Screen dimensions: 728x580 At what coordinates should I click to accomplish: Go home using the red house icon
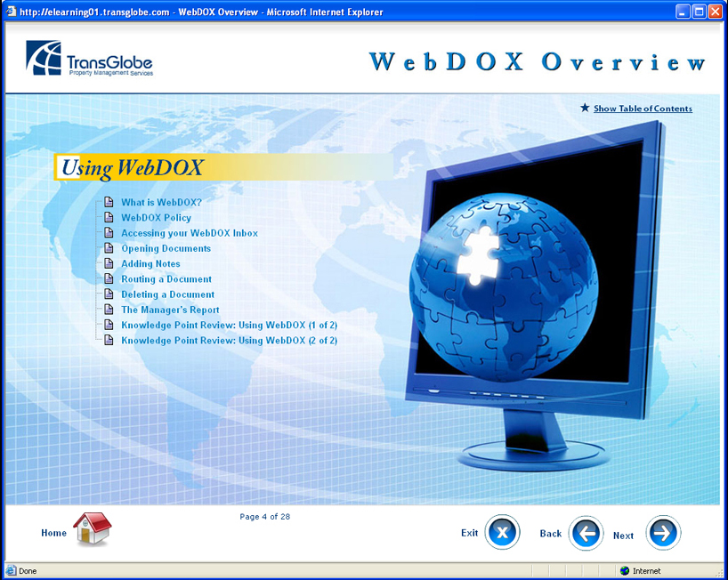click(x=93, y=528)
